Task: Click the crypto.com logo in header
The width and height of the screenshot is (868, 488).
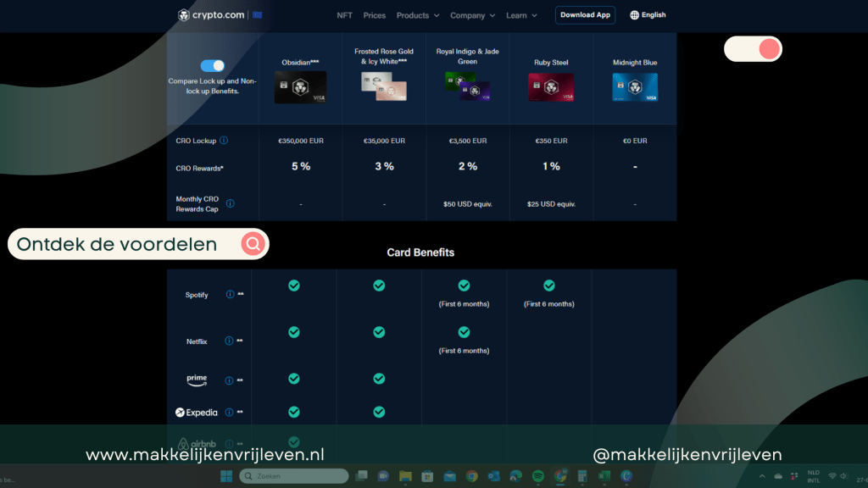Action: [210, 15]
